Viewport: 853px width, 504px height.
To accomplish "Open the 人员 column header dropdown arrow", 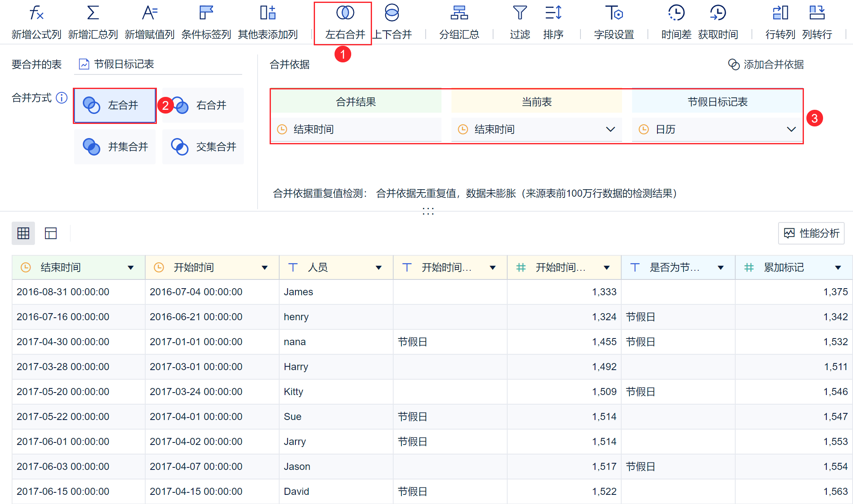I will tap(379, 268).
